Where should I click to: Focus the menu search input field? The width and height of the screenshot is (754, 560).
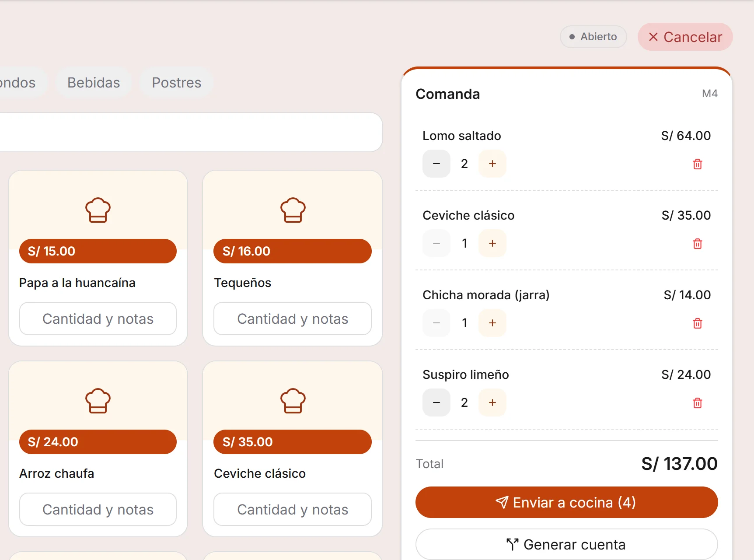tap(191, 132)
